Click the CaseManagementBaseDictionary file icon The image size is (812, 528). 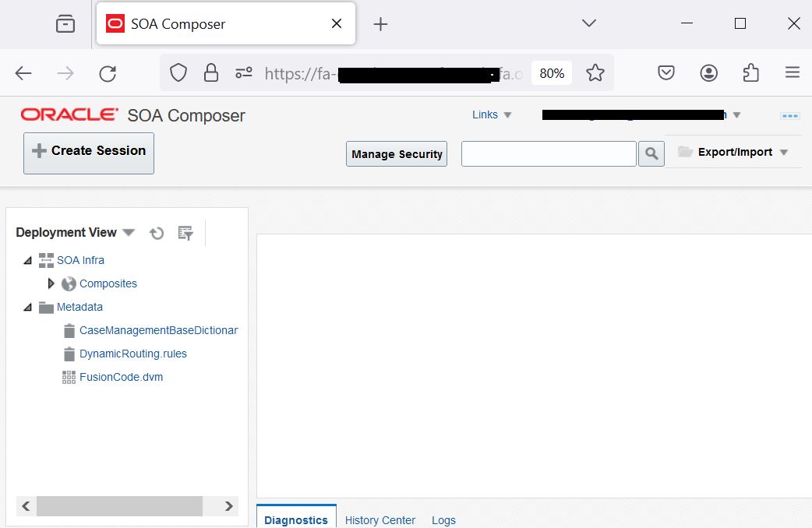pos(69,331)
